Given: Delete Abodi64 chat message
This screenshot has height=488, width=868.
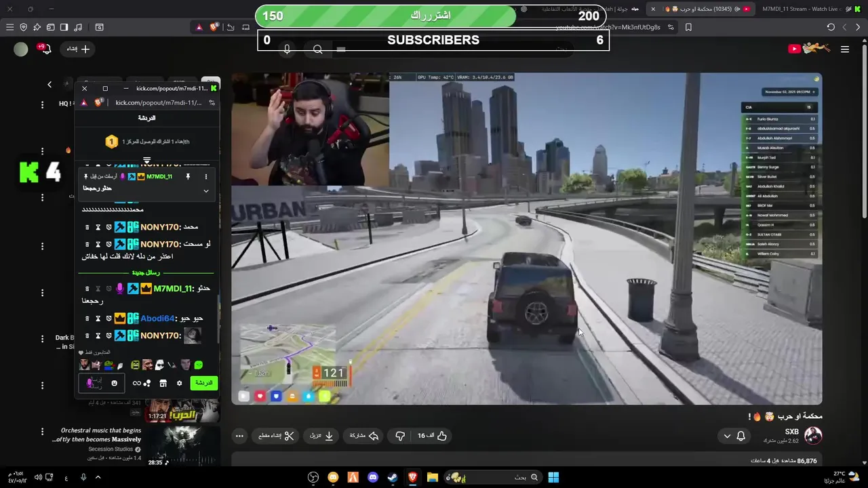Looking at the screenshot, I should [87, 319].
